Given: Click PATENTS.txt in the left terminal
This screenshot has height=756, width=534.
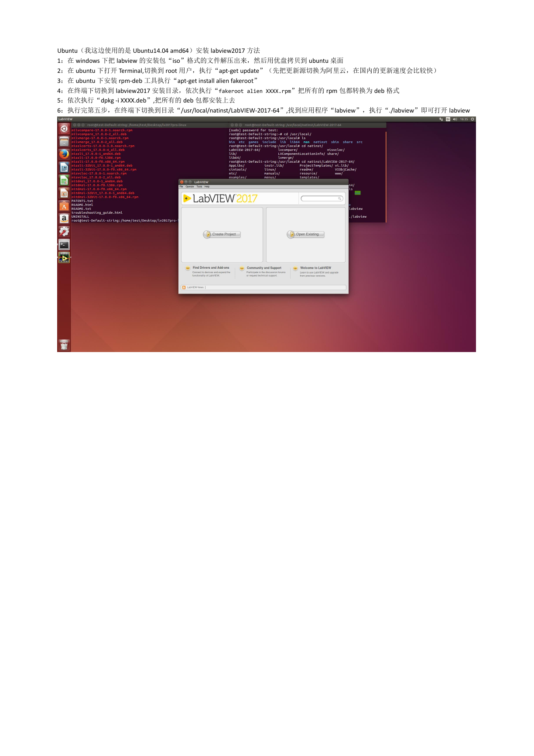Looking at the screenshot, I should coord(82,201).
